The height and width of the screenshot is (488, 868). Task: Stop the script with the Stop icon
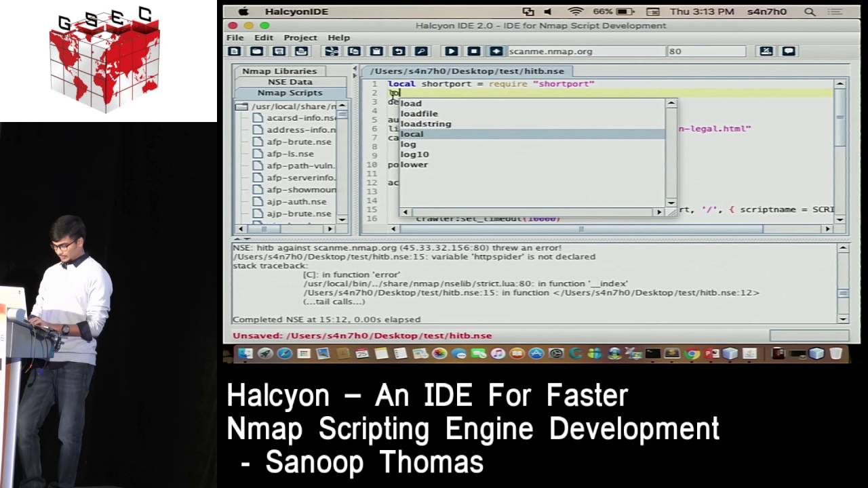pyautogui.click(x=474, y=51)
